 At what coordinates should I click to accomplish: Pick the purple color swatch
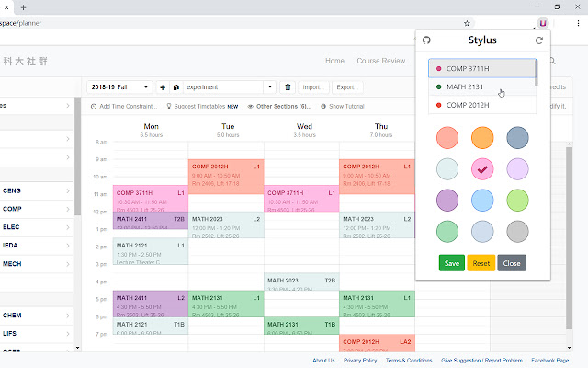click(x=447, y=201)
